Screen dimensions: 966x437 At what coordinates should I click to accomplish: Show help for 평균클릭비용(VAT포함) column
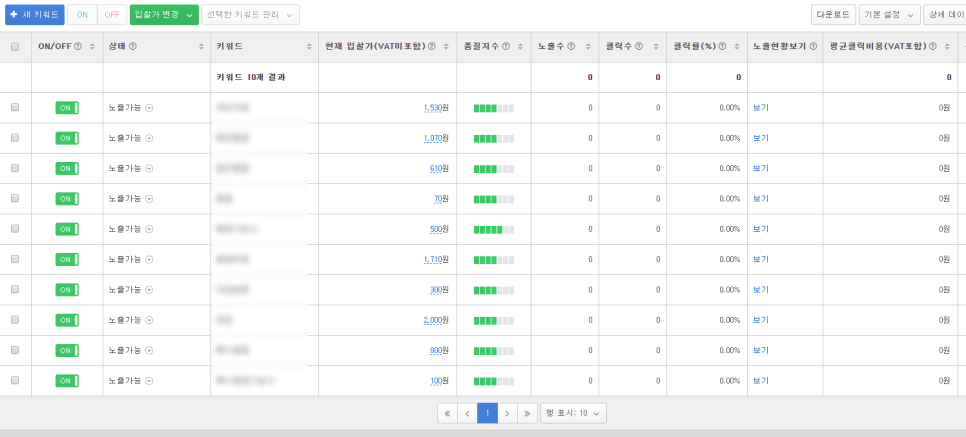[x=935, y=47]
